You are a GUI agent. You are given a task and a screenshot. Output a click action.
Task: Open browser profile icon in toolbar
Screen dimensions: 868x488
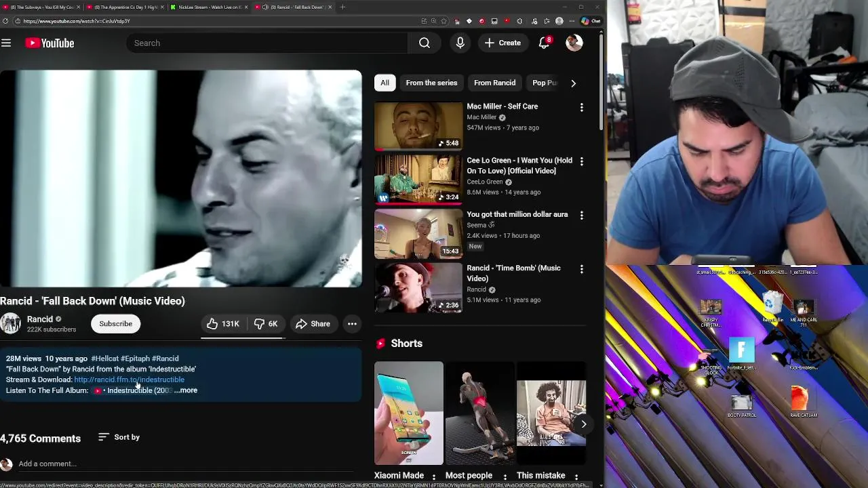point(559,21)
